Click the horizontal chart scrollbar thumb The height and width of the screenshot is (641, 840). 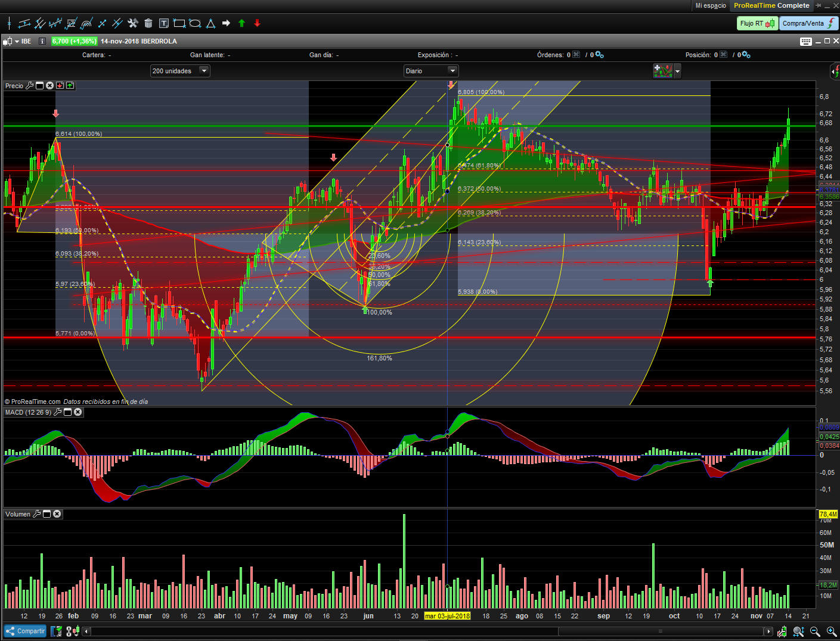point(660,631)
